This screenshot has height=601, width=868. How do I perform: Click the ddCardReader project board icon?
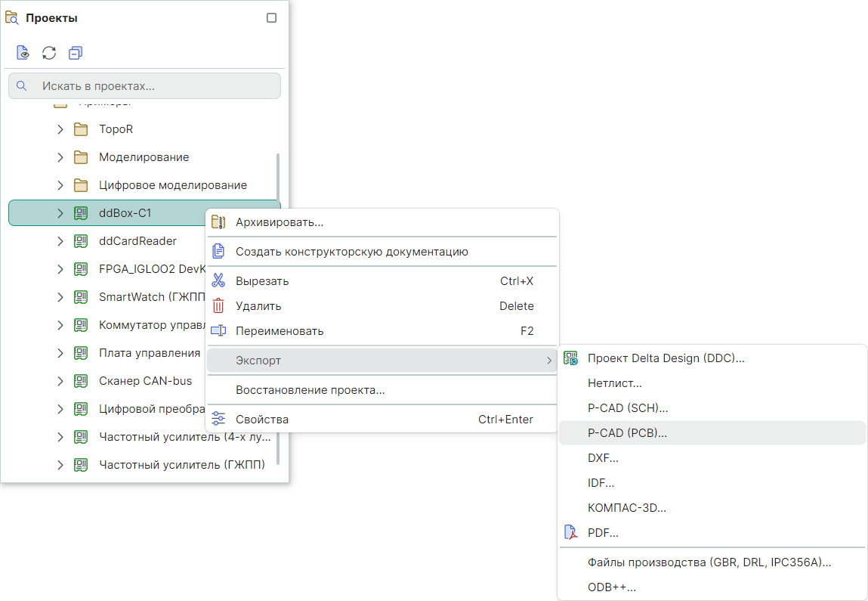(x=81, y=241)
